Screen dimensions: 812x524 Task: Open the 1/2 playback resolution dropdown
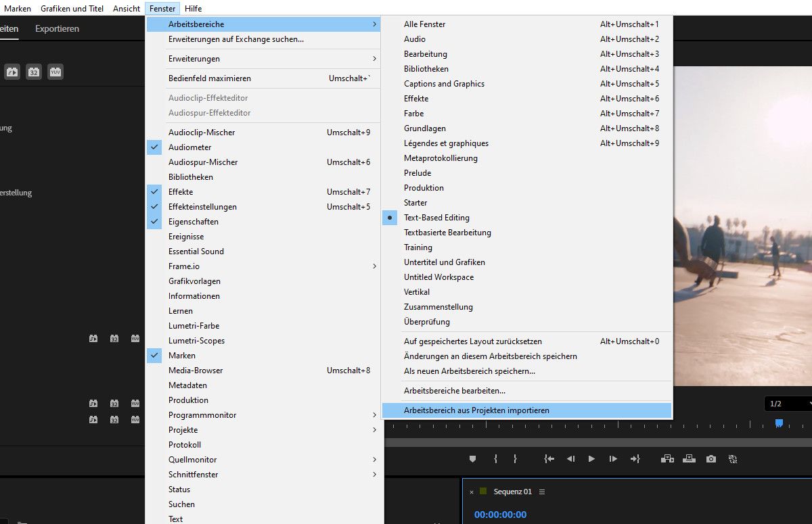click(788, 404)
